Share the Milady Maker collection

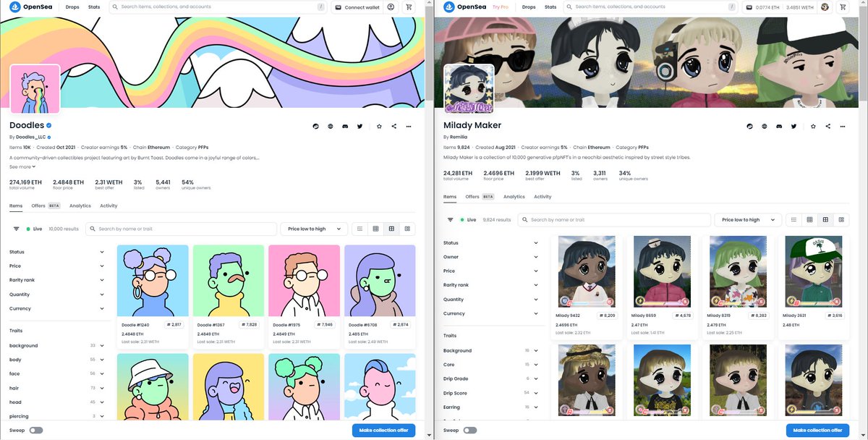[827, 126]
